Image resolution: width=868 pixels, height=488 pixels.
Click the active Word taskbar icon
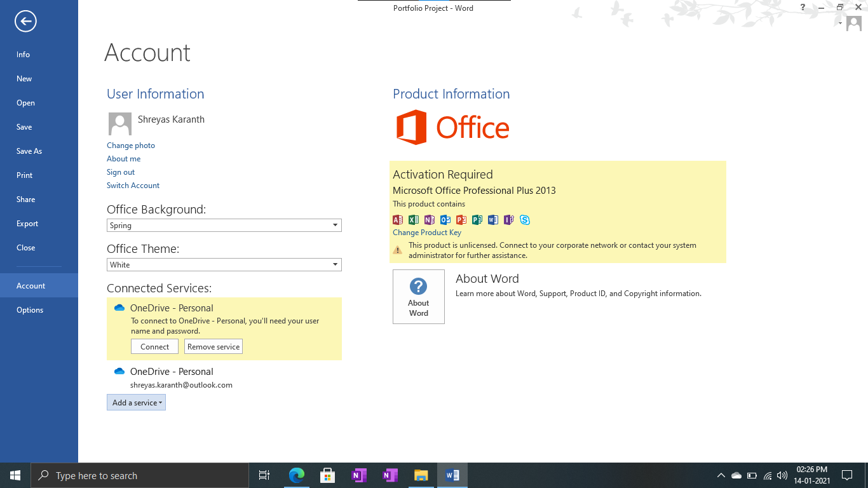click(x=452, y=475)
